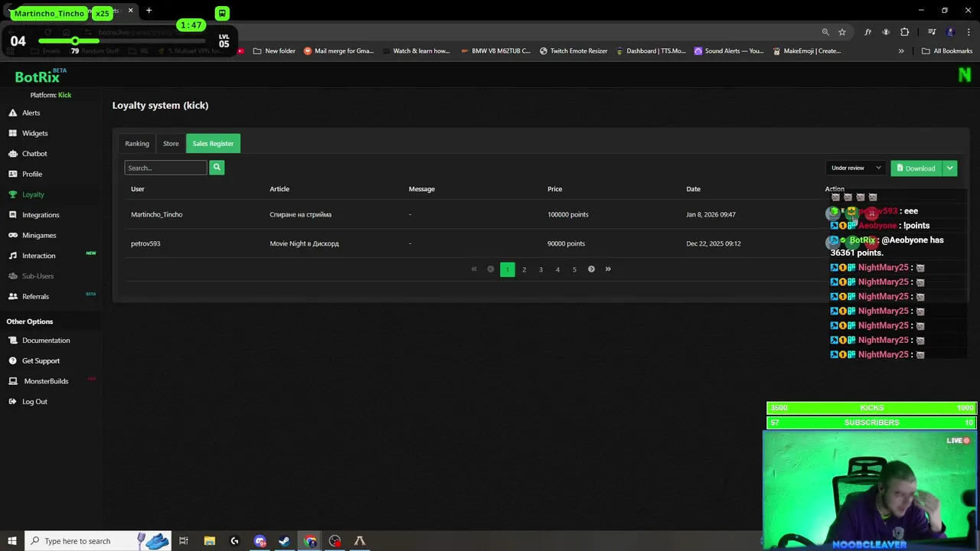Click Log Out in the sidebar
Viewport: 980px width, 551px height.
click(x=34, y=402)
